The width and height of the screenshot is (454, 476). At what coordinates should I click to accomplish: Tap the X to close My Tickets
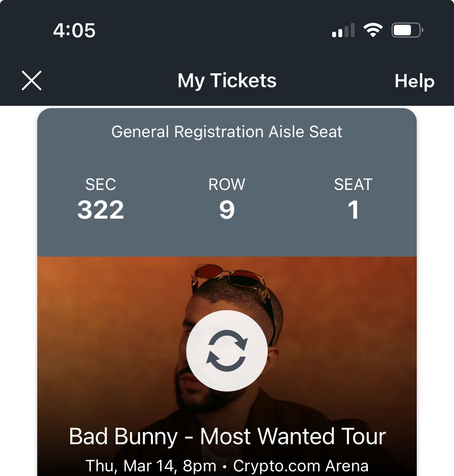click(x=31, y=80)
